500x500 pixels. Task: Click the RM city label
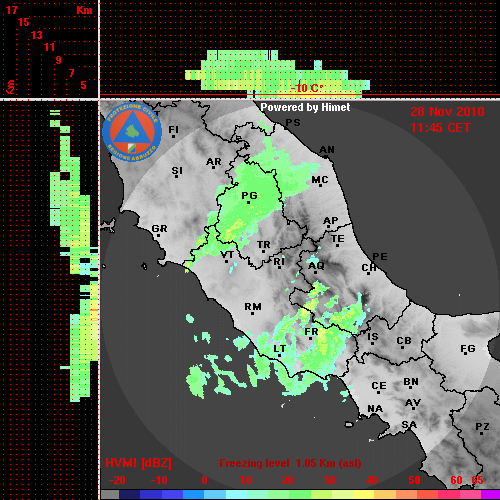(x=253, y=306)
